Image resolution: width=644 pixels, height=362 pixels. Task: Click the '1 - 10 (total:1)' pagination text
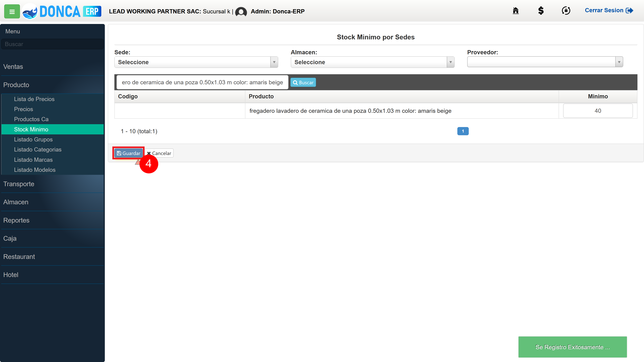tap(139, 131)
